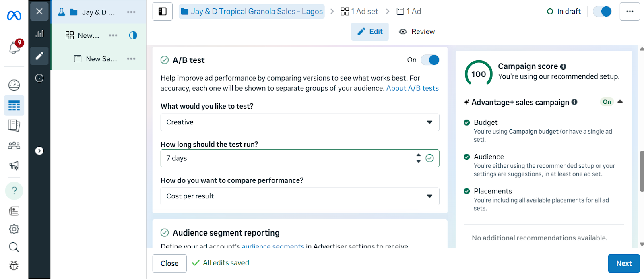Click the A/B test section heading
The image size is (644, 279).
[188, 60]
